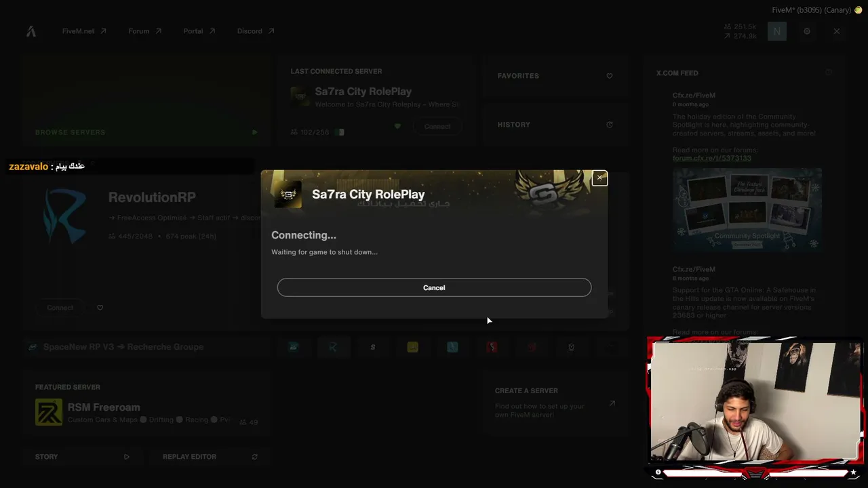Viewport: 868px width, 488px height.
Task: Close the Connecting dialog with the X
Action: tap(599, 178)
